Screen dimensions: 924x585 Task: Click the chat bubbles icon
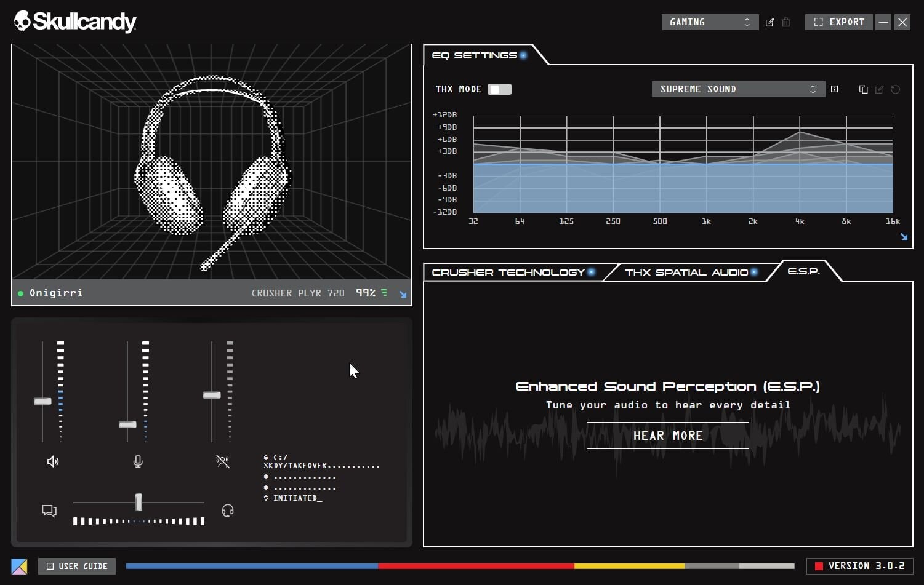tap(49, 511)
